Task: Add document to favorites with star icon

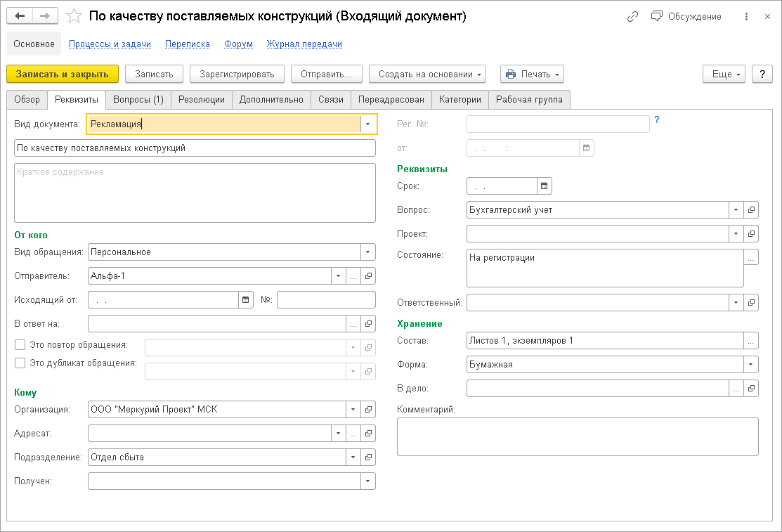Action: 73,16
